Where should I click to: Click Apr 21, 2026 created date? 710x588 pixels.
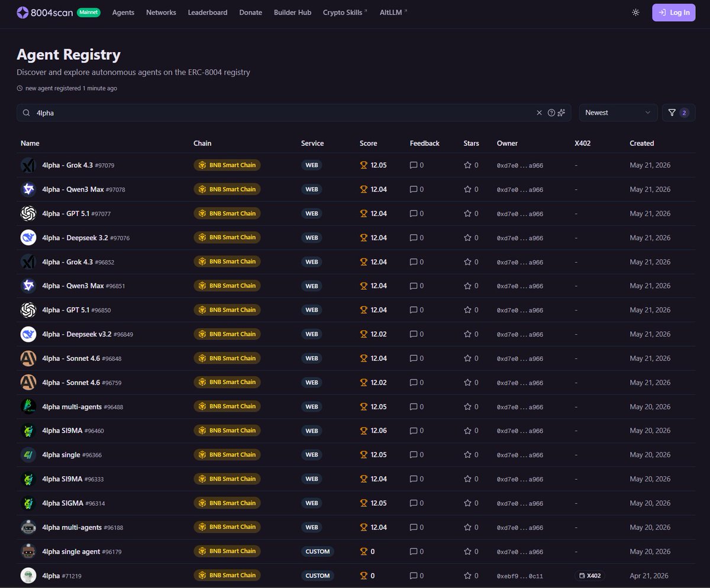[x=650, y=576]
